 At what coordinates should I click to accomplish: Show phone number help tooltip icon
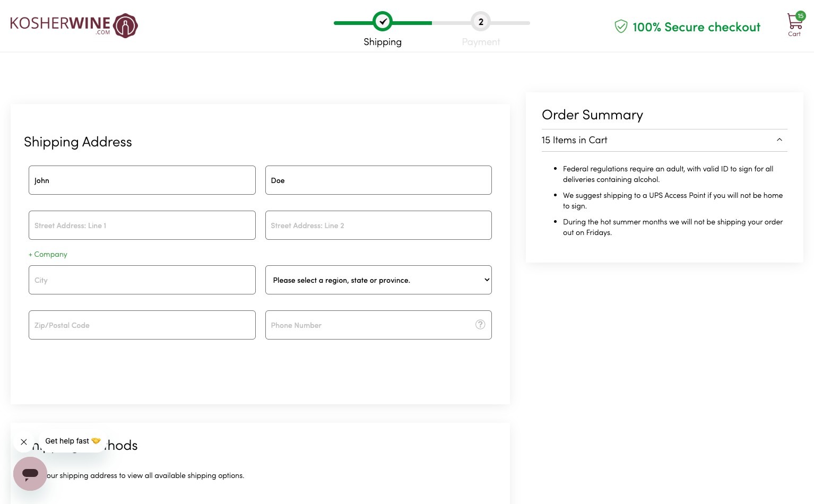(x=480, y=325)
